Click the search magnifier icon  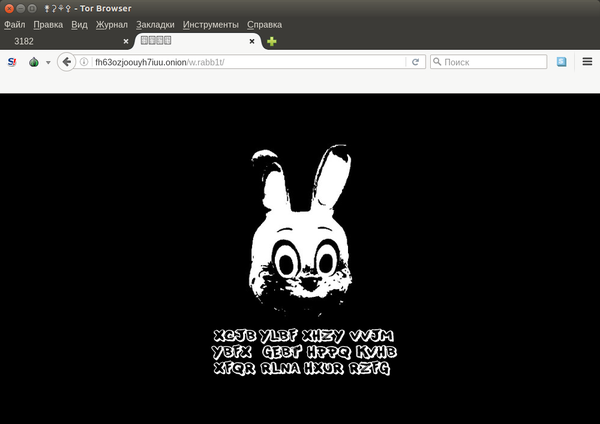tap(438, 62)
